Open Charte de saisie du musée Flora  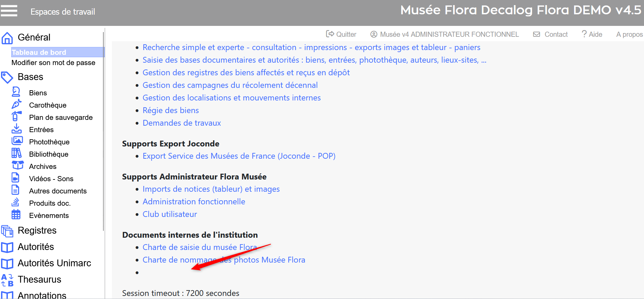[200, 247]
